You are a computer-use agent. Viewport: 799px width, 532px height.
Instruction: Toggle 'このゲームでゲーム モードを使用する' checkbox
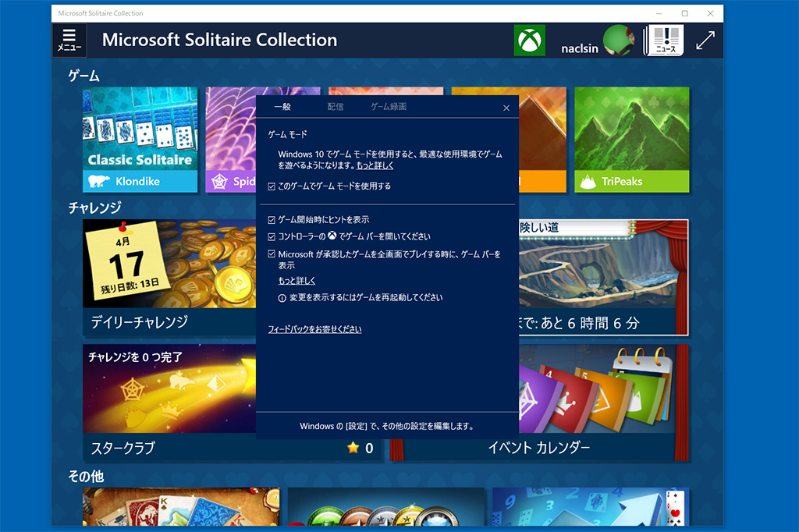pos(272,186)
